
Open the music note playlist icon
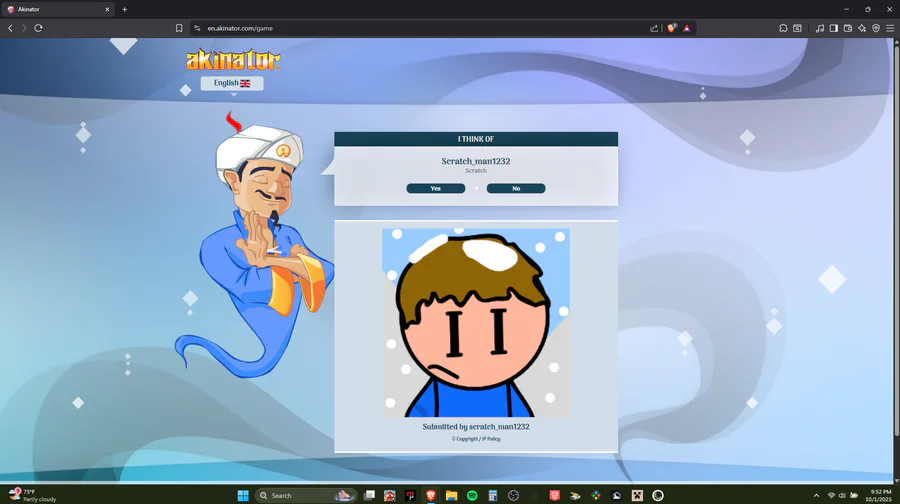(820, 28)
